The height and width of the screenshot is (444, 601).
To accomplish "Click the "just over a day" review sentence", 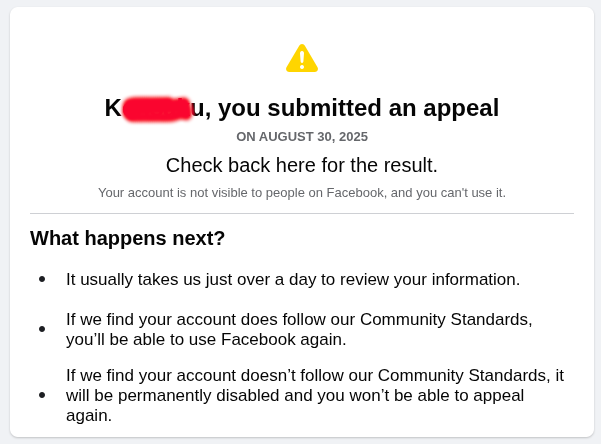I will point(293,279).
